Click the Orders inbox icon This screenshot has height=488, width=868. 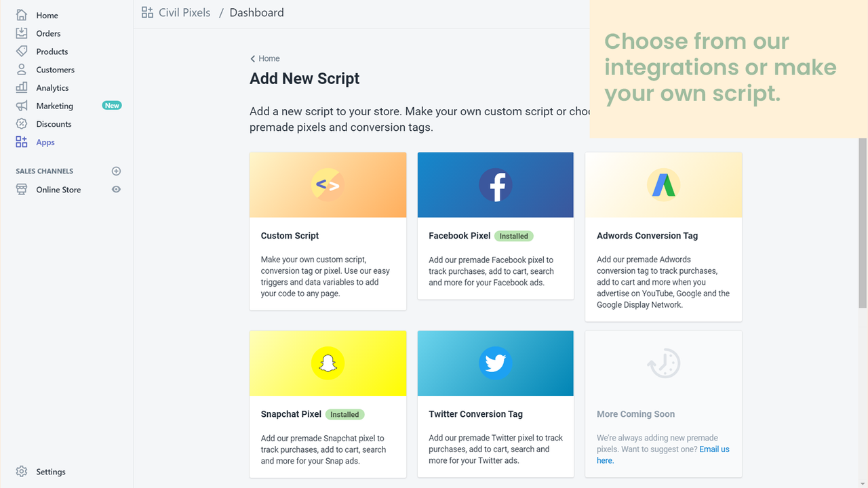[x=22, y=33]
